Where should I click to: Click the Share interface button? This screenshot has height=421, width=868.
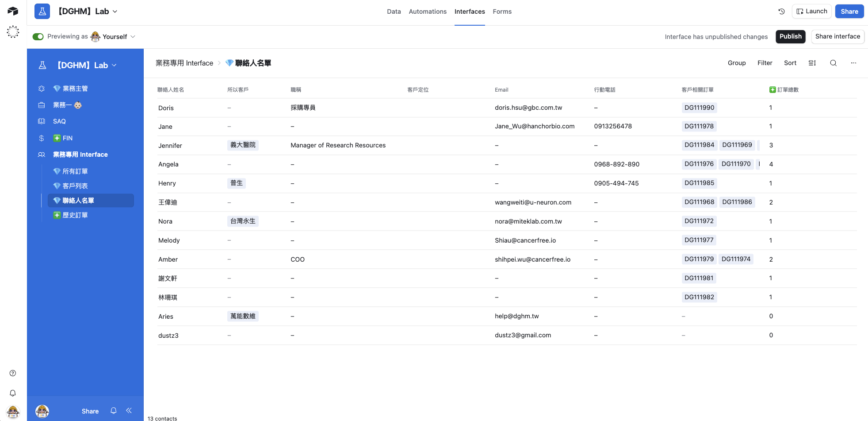837,36
